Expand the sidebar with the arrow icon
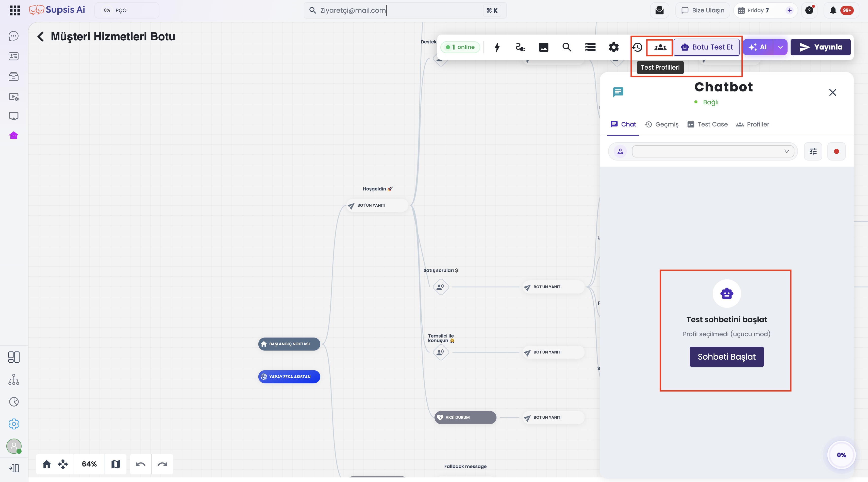The height and width of the screenshot is (482, 868). (14, 468)
